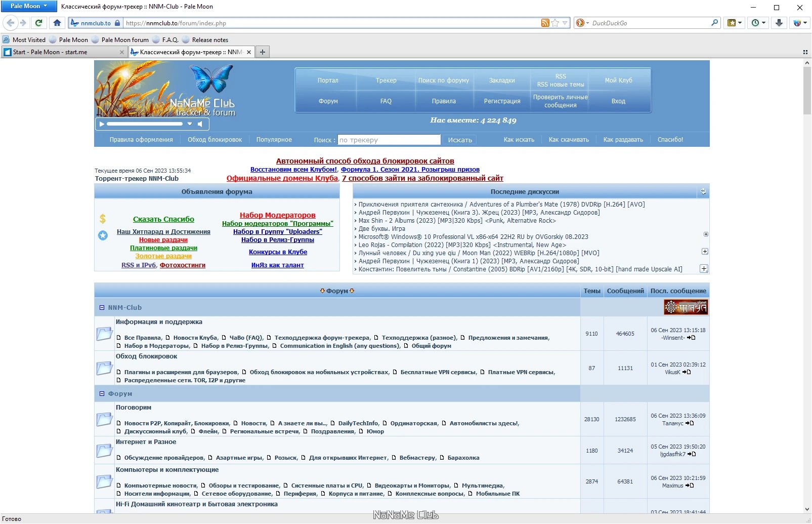
Task: Click the audio player progress bar
Action: pyautogui.click(x=145, y=124)
